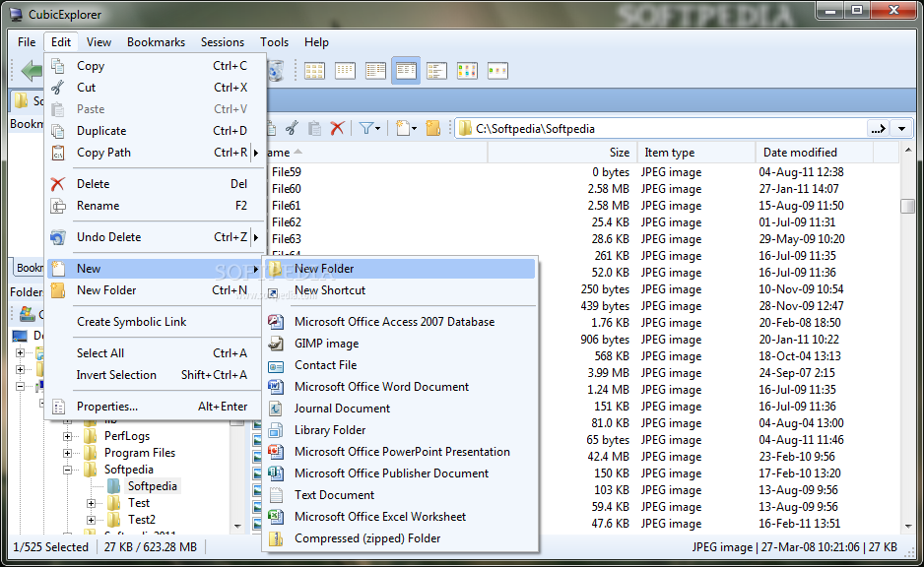The image size is (924, 567).
Task: Click the red X delete toolbar icon
Action: click(x=337, y=128)
